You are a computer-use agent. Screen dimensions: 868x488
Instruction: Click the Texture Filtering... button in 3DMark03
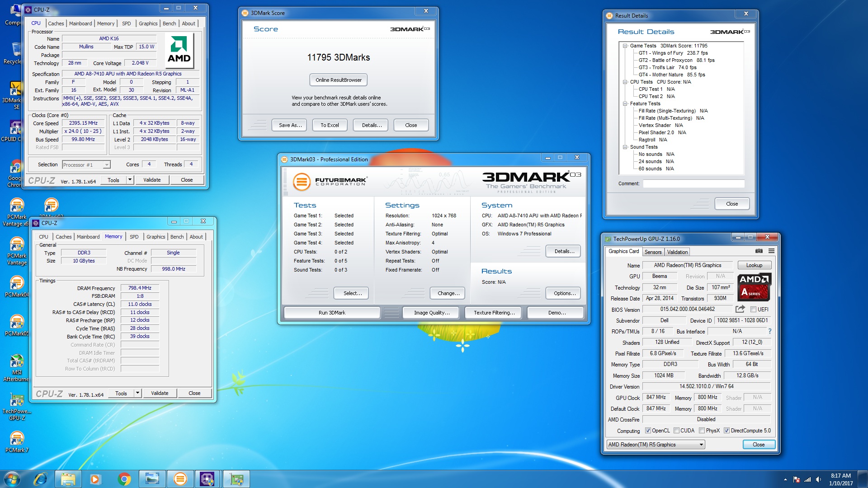pyautogui.click(x=494, y=313)
